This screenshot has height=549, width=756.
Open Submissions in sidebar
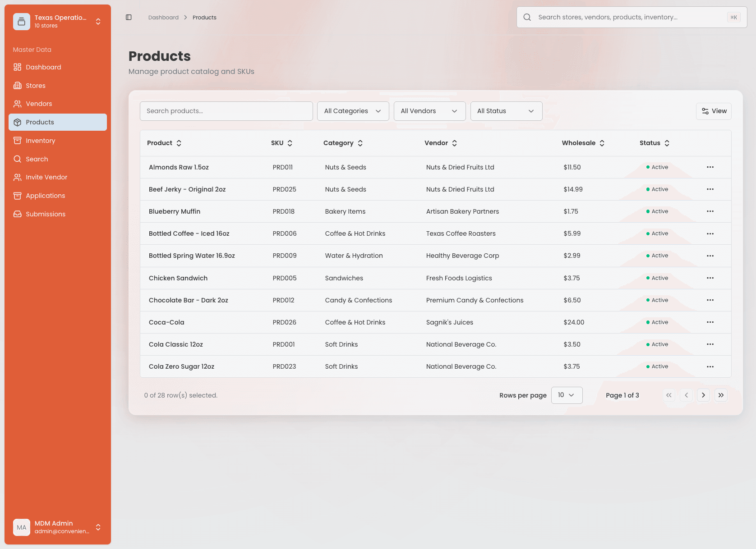[58, 214]
